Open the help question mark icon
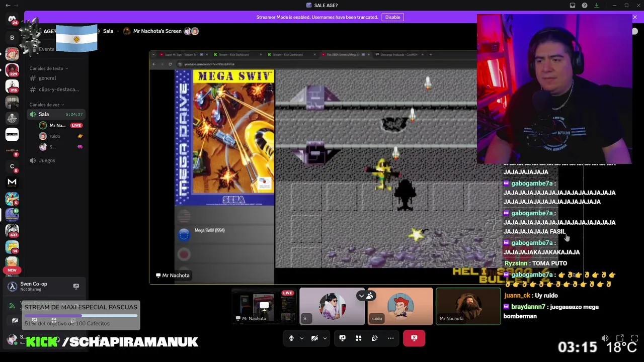The height and width of the screenshot is (362, 644). click(x=585, y=5)
